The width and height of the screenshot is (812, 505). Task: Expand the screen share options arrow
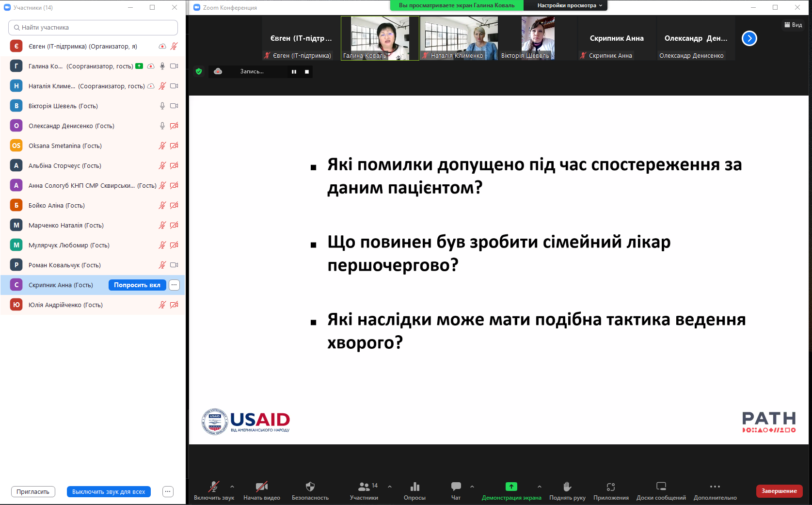click(x=540, y=487)
